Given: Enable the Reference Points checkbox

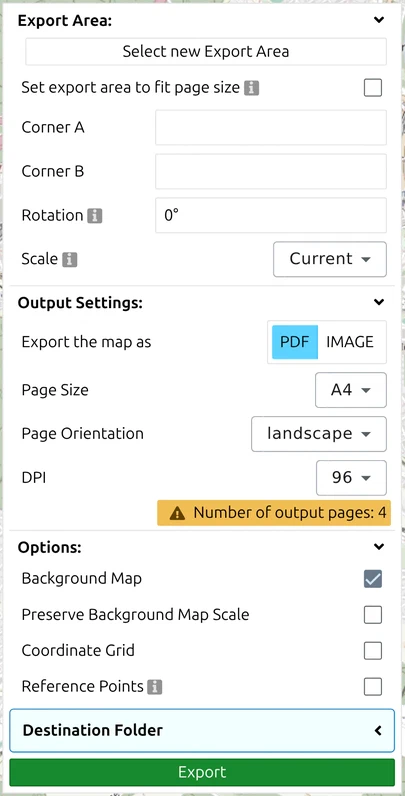Looking at the screenshot, I should (x=373, y=687).
